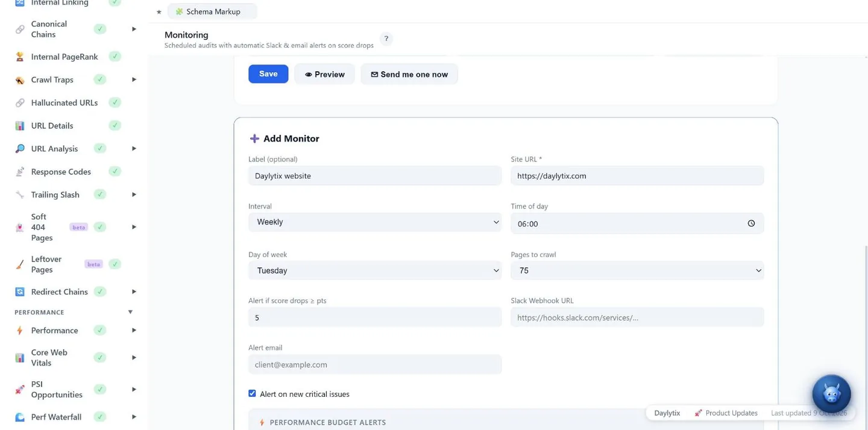Click the Hallucinated URLs link icon
Image resolution: width=868 pixels, height=430 pixels.
(20, 103)
